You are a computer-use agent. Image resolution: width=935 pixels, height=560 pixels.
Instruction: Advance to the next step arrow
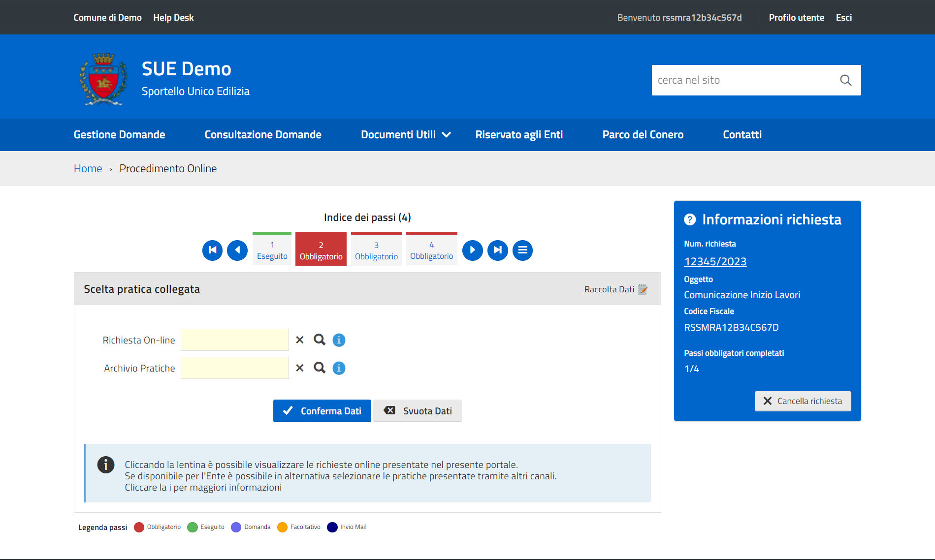473,250
